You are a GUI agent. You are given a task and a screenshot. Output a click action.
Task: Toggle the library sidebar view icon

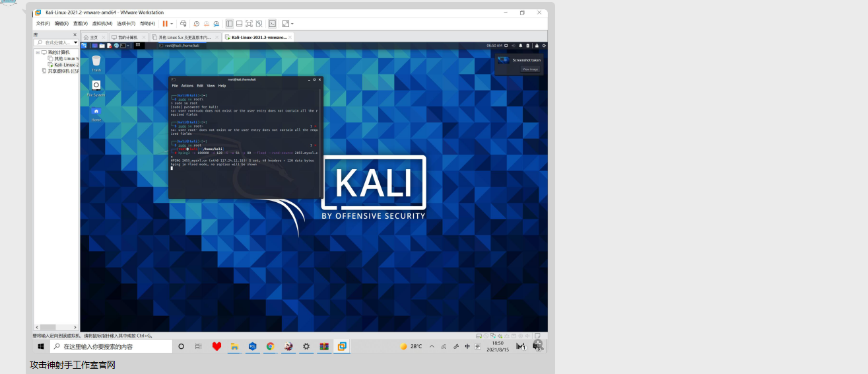[229, 24]
